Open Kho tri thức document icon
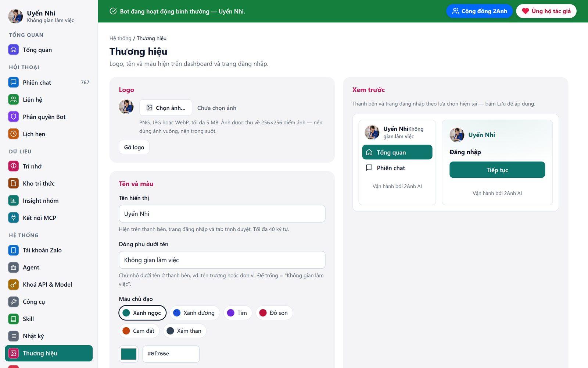588x368 pixels. pyautogui.click(x=14, y=183)
